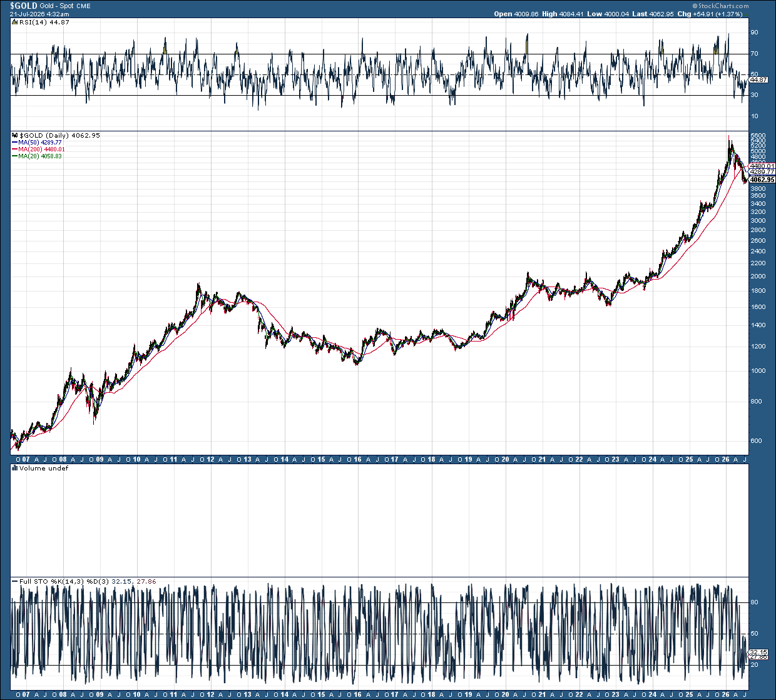Click year 18 on bottom stochastic time axis

(431, 694)
